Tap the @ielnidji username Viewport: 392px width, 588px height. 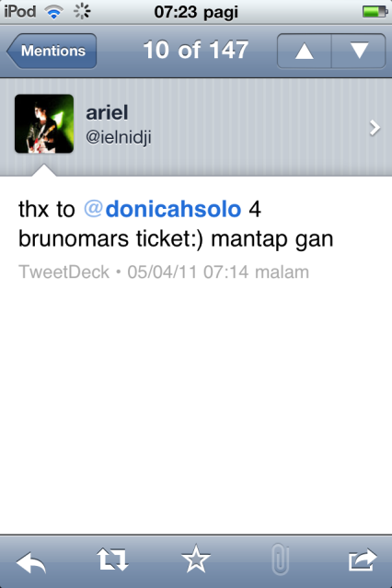(119, 137)
